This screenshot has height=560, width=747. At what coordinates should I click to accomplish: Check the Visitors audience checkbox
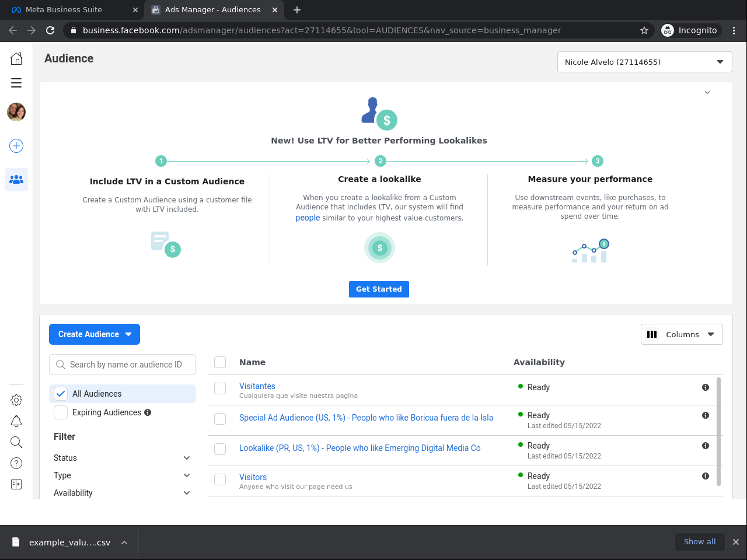(x=220, y=480)
